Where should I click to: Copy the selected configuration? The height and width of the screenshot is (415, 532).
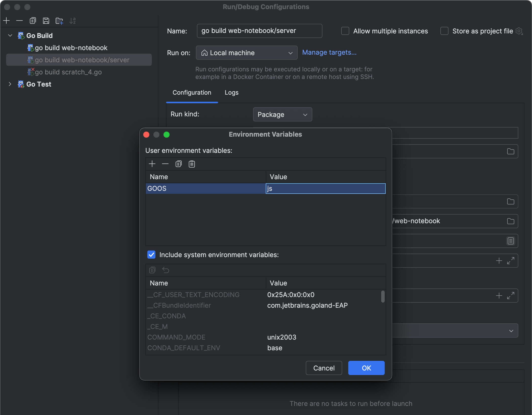pos(33,20)
